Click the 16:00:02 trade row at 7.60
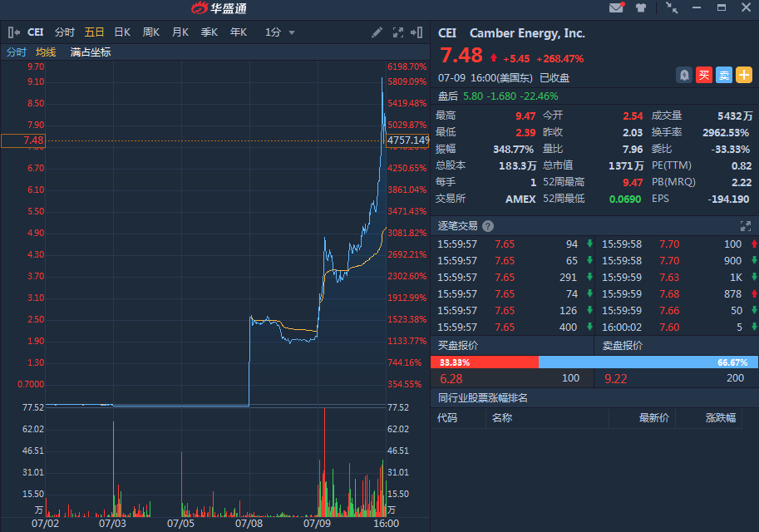Screen dimensions: 759x532 [677, 328]
